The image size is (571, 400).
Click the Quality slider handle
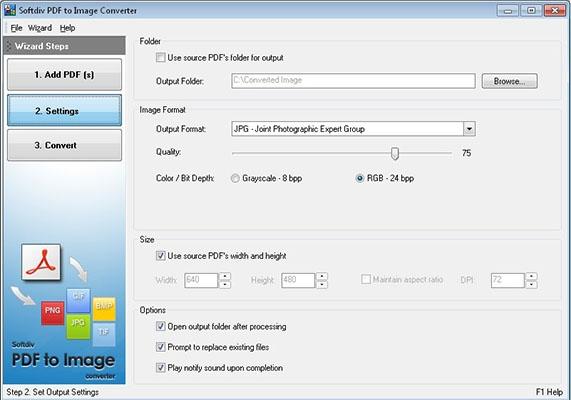click(395, 153)
